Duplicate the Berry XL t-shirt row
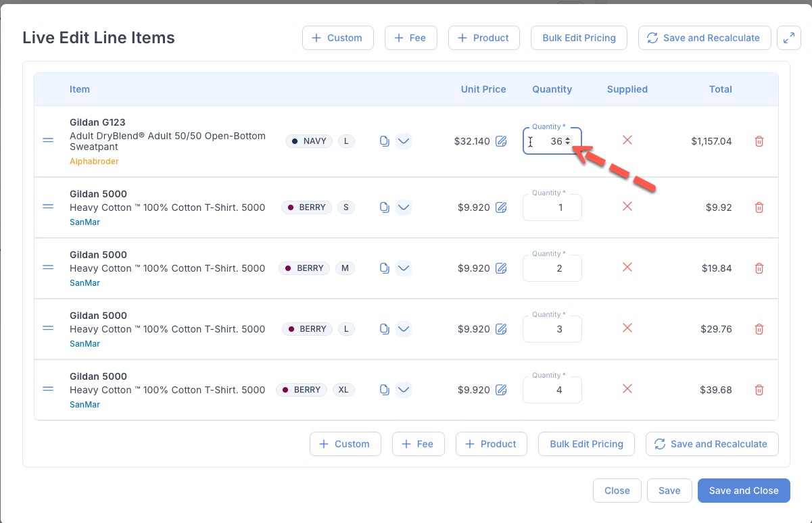812x523 pixels. (x=384, y=390)
